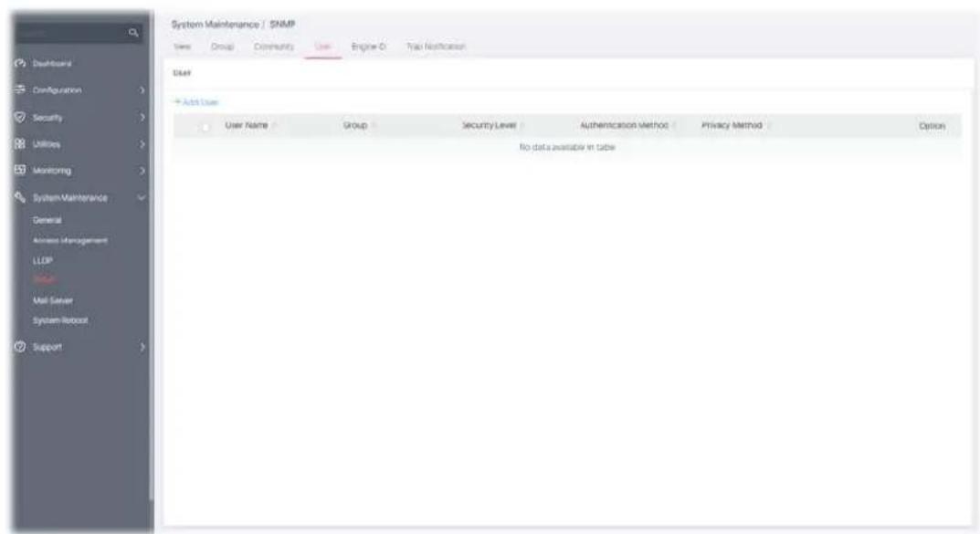980x534 pixels.
Task: Expand the Security menu chevron
Action: (x=142, y=117)
